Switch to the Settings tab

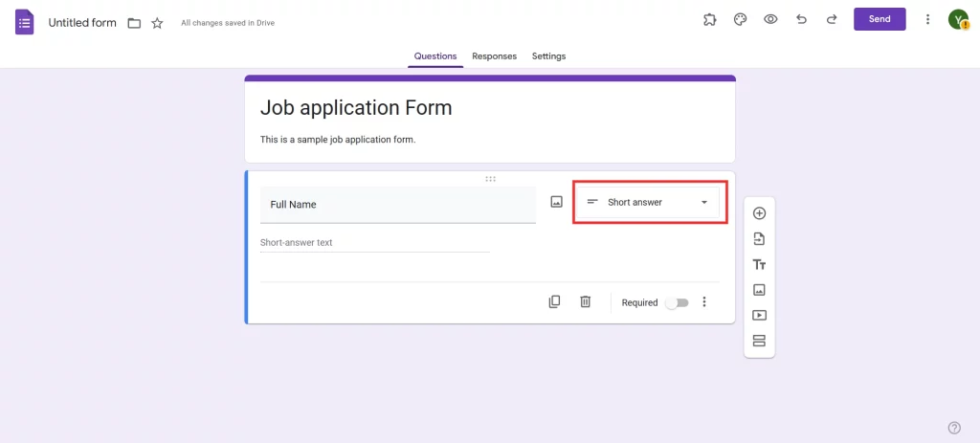tap(548, 56)
